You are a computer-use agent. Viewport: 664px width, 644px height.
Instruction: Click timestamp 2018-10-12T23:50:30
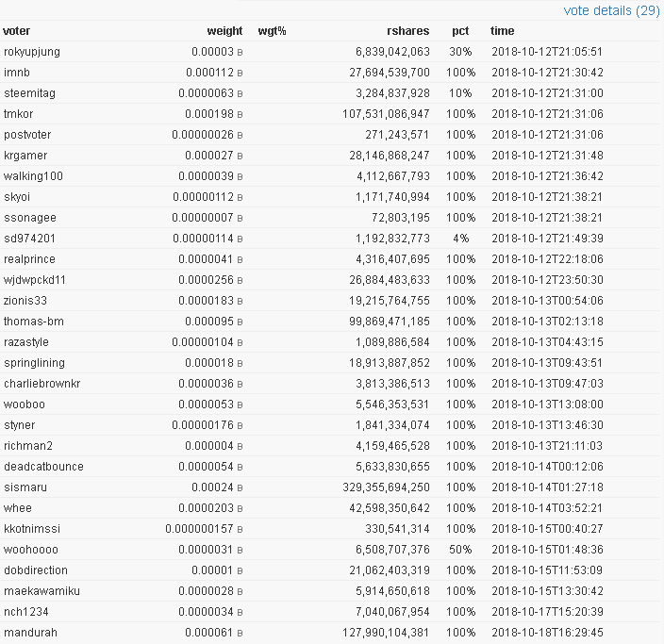point(547,280)
